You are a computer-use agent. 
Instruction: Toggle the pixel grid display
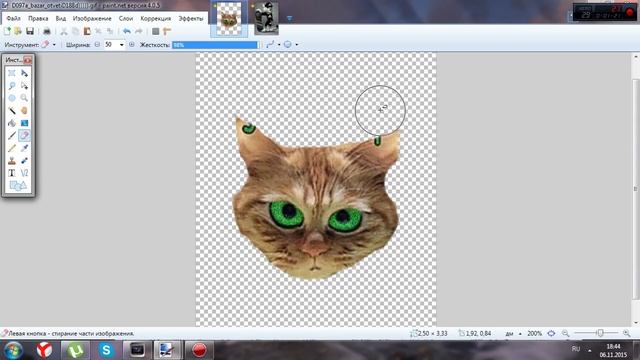pos(156,31)
